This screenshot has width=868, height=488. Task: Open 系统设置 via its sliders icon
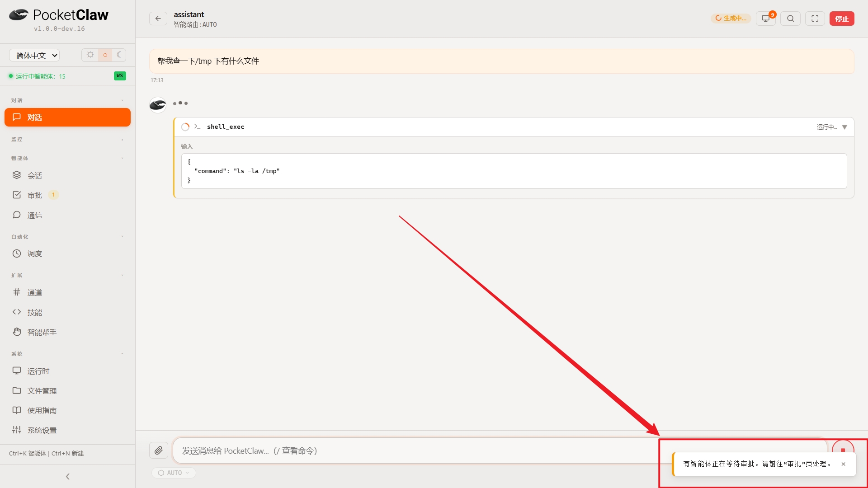click(17, 430)
